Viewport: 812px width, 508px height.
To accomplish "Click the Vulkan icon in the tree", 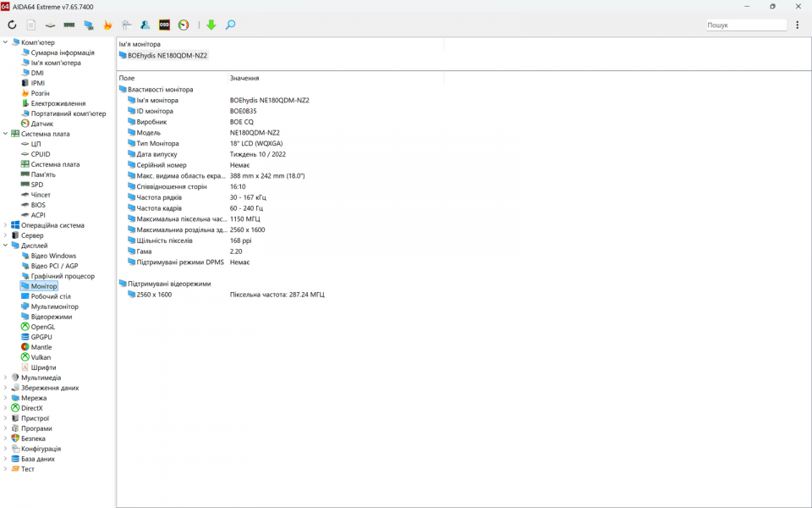I will 25,357.
